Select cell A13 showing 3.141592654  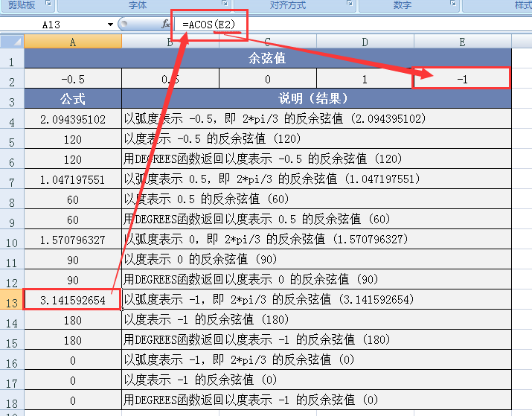[73, 299]
